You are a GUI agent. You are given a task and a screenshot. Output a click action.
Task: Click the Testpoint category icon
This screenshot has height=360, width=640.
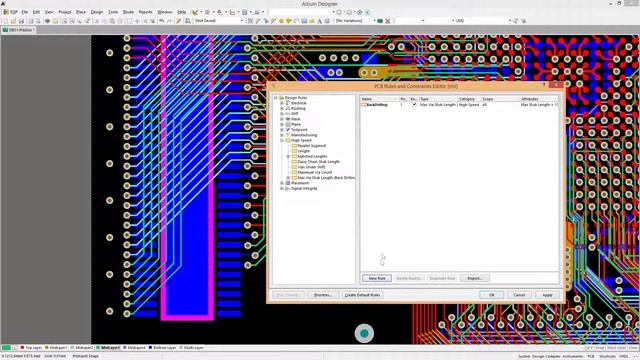[288, 129]
